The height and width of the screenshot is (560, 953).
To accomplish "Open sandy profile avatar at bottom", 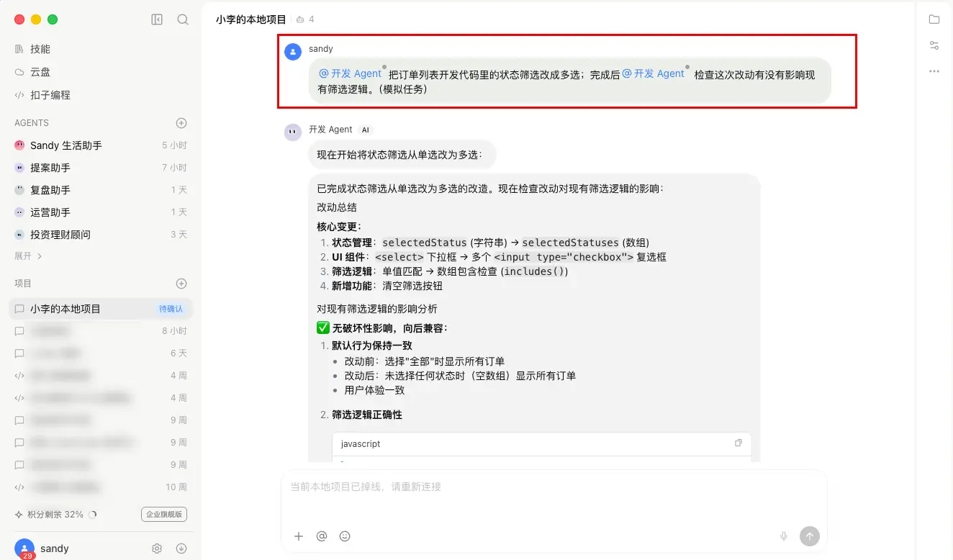I will click(x=24, y=548).
